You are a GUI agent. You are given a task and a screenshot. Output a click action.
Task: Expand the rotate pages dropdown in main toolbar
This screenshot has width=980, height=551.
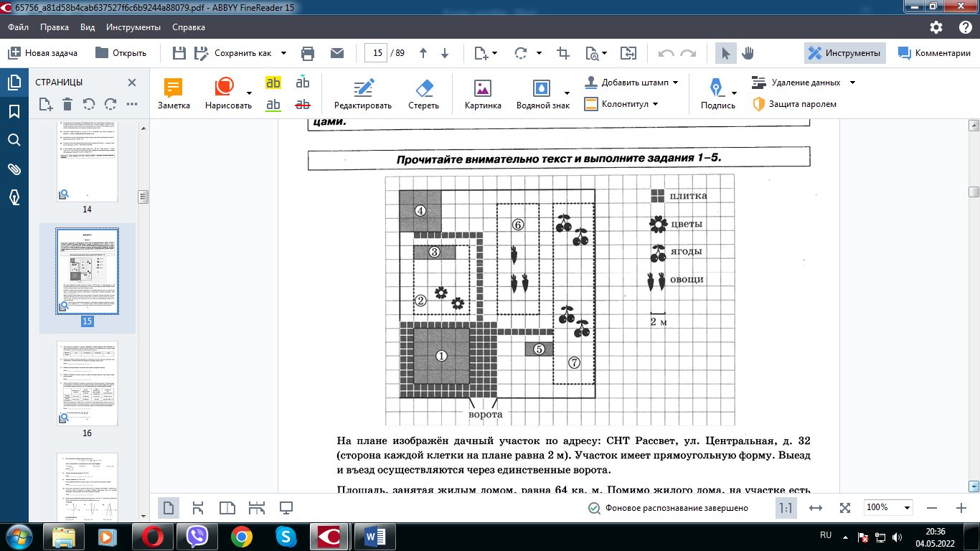(538, 53)
